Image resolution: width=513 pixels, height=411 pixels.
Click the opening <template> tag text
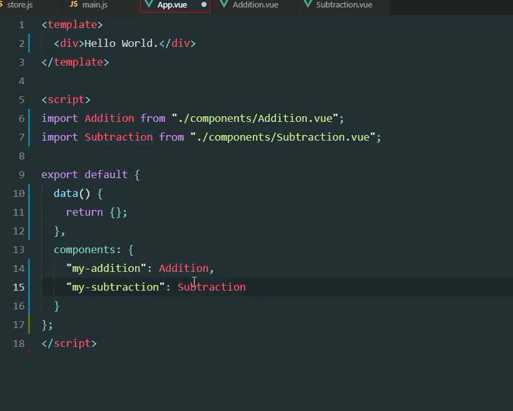click(72, 25)
